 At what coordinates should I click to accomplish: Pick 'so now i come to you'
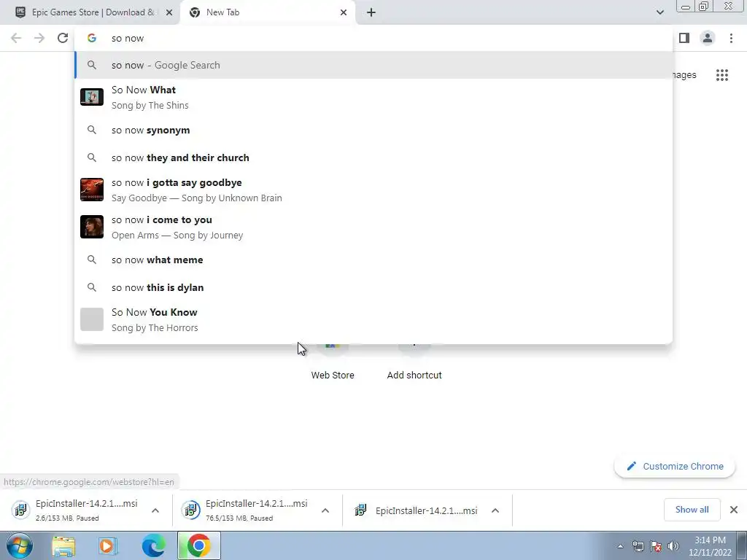pyautogui.click(x=373, y=227)
